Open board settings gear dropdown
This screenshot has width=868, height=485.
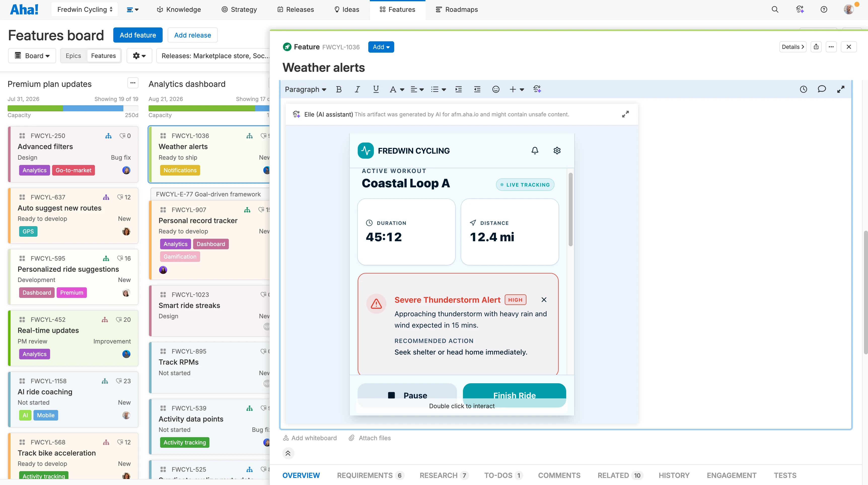[139, 56]
